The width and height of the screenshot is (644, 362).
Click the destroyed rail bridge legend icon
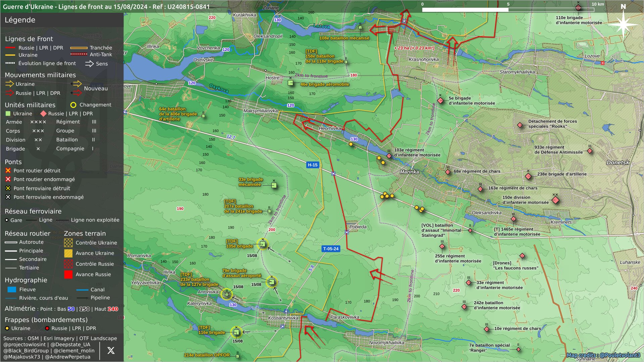coord(8,188)
